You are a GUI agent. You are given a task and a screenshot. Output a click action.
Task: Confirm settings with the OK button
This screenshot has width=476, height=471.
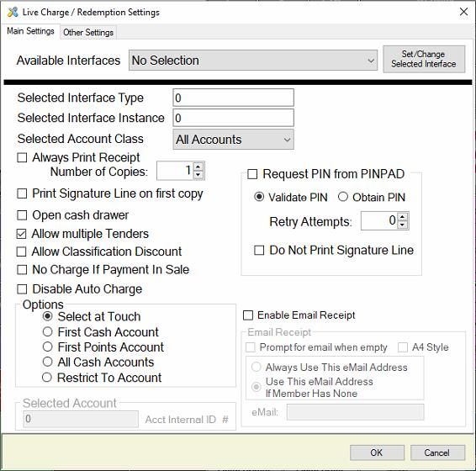point(377,452)
